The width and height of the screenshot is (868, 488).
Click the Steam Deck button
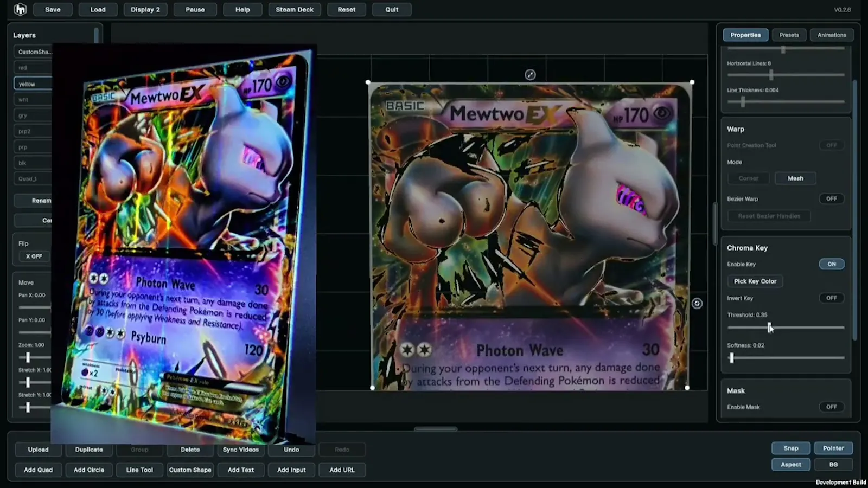295,10
